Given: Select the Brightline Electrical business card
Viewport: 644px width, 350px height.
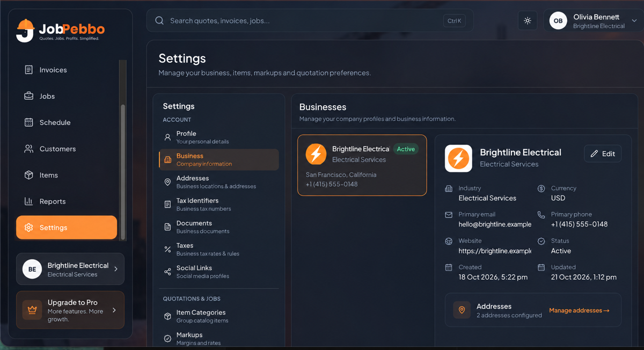Looking at the screenshot, I should [362, 165].
